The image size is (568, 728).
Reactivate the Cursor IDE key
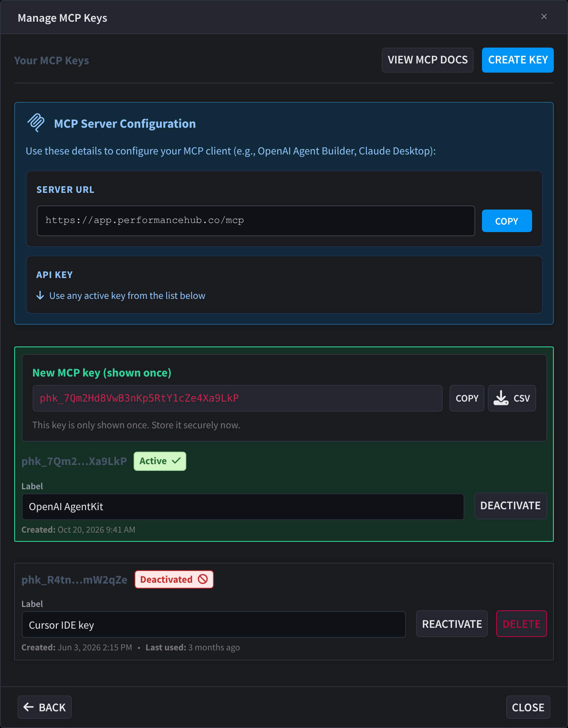[452, 624]
